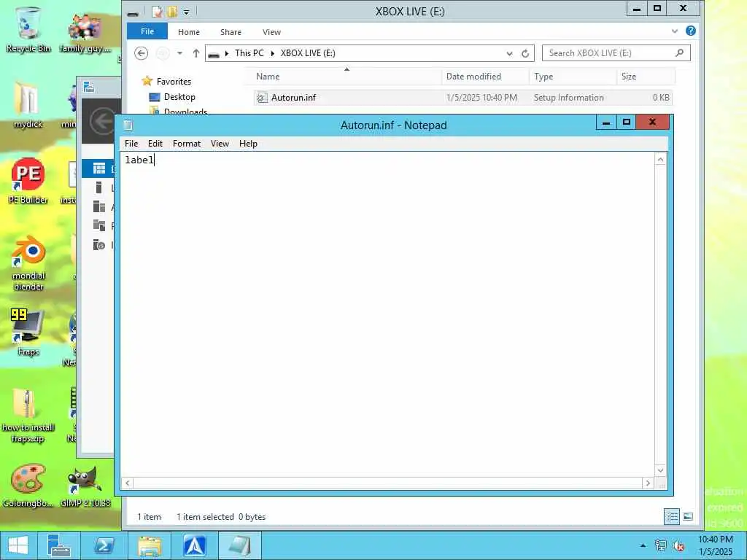Click Notepad horizontal scroll left arrow

click(x=127, y=483)
